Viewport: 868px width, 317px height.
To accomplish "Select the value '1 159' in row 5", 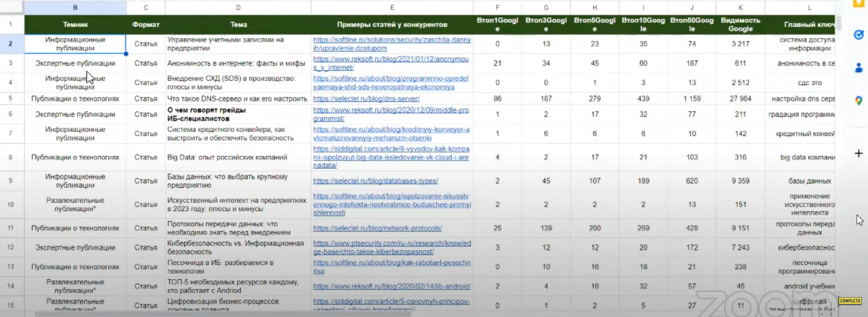I will (x=692, y=99).
